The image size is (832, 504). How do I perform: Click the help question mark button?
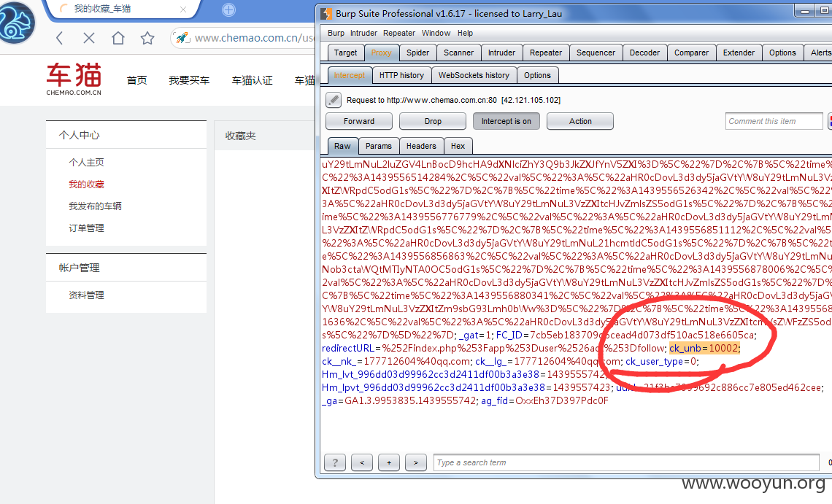335,462
